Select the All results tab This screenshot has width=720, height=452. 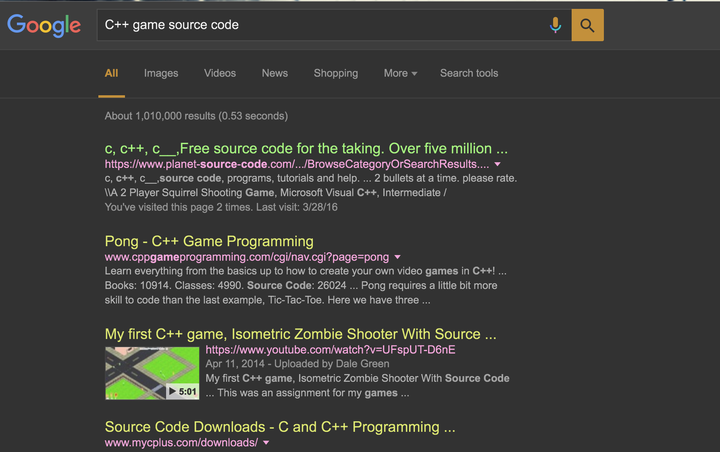111,73
